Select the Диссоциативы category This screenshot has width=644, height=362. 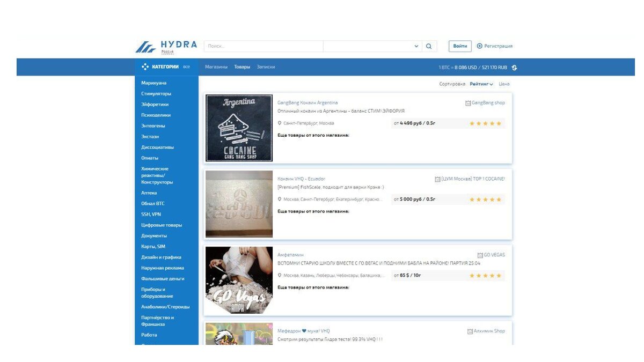[158, 147]
